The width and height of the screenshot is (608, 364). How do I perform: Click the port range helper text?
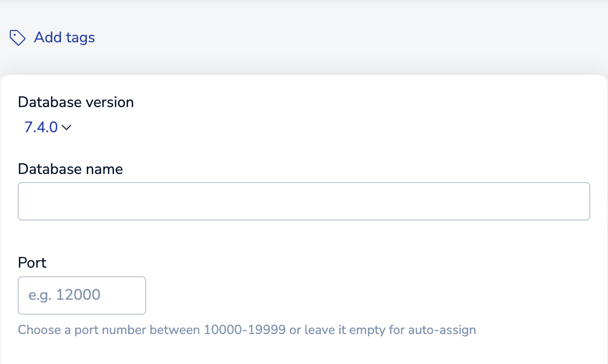tap(247, 330)
